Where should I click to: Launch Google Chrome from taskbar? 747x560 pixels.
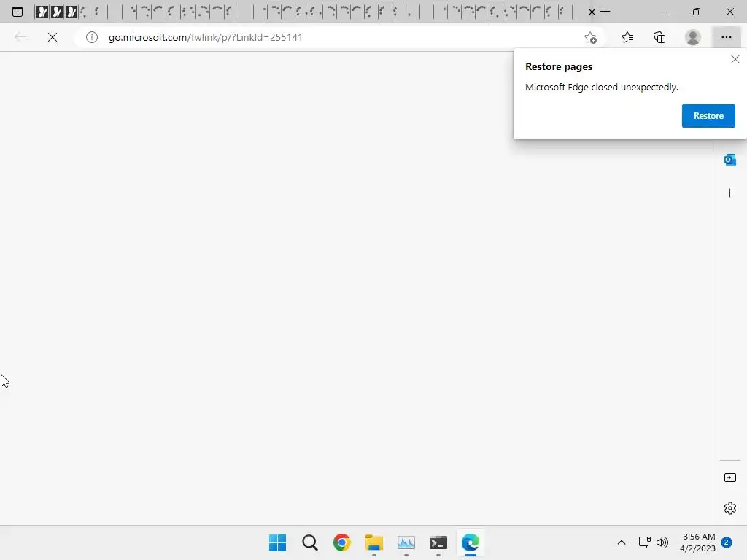342,542
